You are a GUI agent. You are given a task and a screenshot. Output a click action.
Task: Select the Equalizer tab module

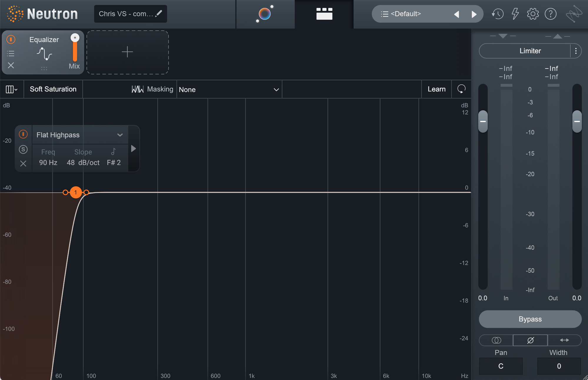click(43, 51)
